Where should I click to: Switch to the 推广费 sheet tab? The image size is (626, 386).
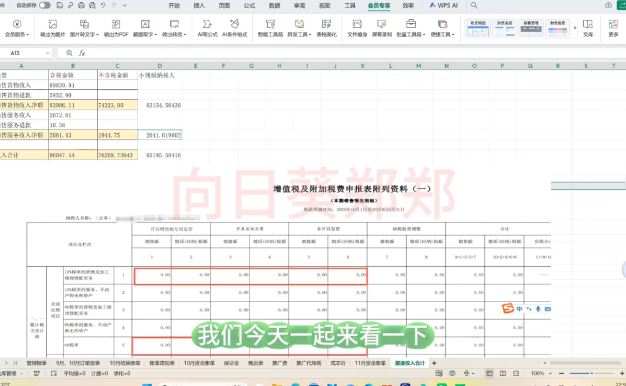(x=279, y=363)
